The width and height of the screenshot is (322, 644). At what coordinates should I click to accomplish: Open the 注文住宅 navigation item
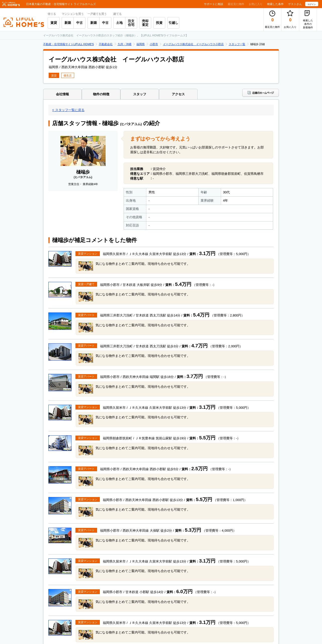131,23
